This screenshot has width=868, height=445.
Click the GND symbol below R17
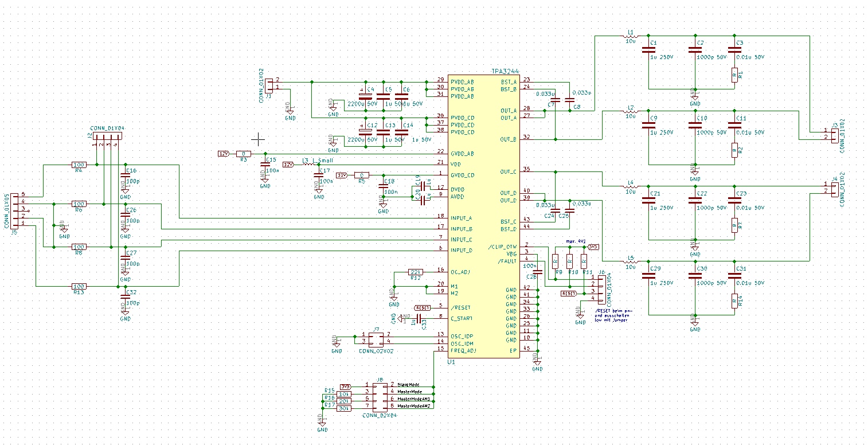pyautogui.click(x=322, y=424)
